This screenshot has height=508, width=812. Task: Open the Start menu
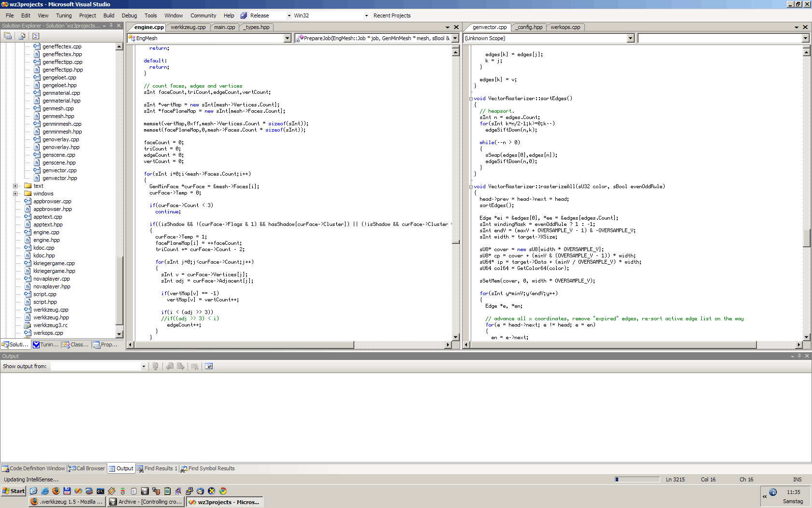[14, 491]
